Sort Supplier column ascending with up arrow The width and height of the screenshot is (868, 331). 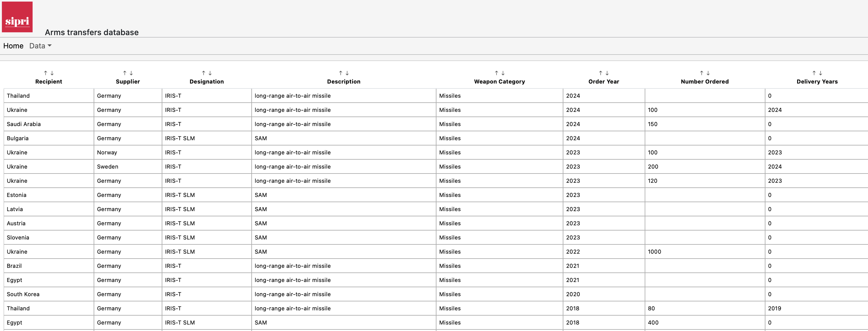[x=125, y=73]
